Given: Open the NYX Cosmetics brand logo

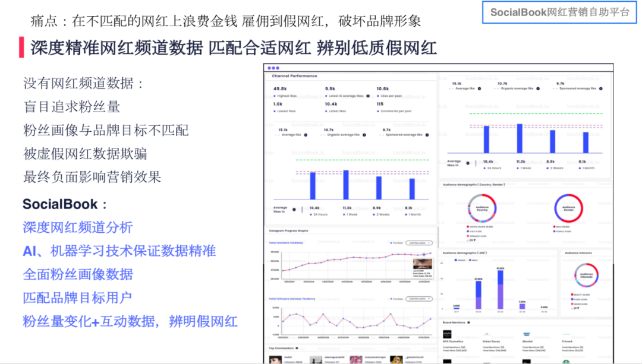Looking at the screenshot, I should (447, 334).
